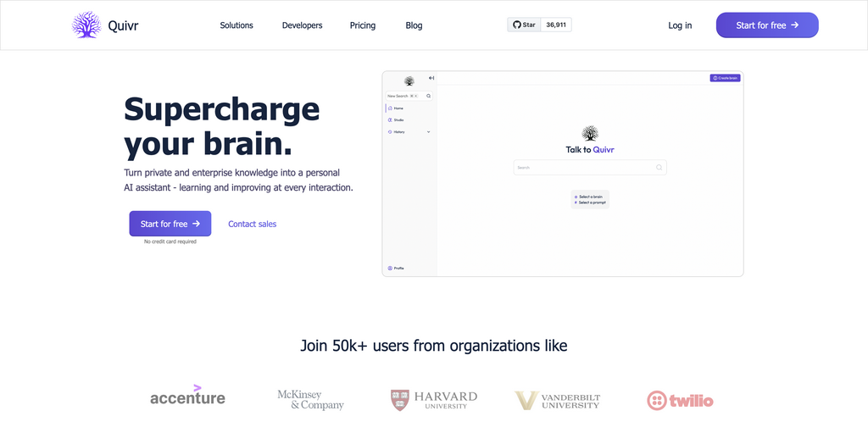Click the search icon in Talk to Quivr box
The width and height of the screenshot is (868, 422).
(659, 168)
